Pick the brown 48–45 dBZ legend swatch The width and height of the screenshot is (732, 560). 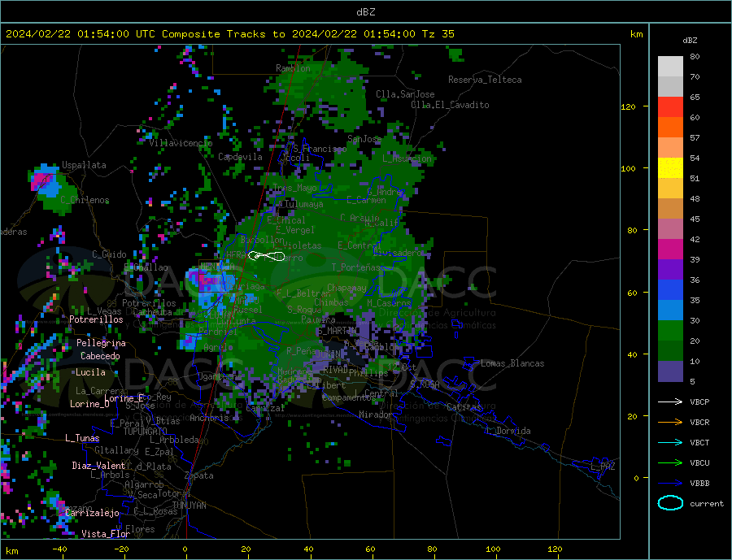(x=670, y=209)
